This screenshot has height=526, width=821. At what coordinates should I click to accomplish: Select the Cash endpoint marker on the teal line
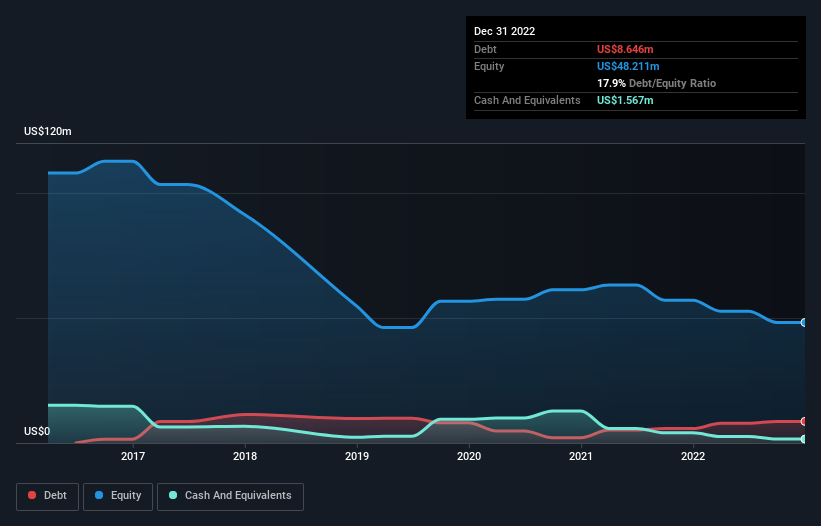[x=804, y=439]
